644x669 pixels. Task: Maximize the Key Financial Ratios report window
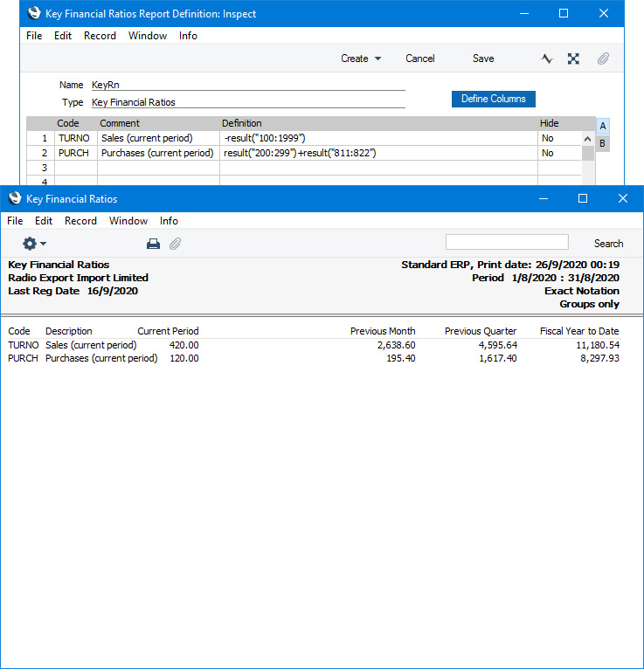coord(583,198)
